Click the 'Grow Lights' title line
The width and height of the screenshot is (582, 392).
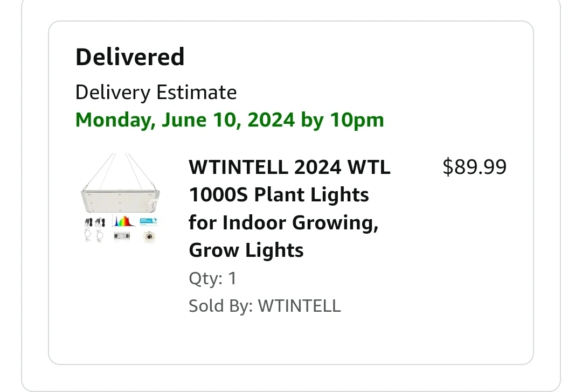click(x=246, y=250)
